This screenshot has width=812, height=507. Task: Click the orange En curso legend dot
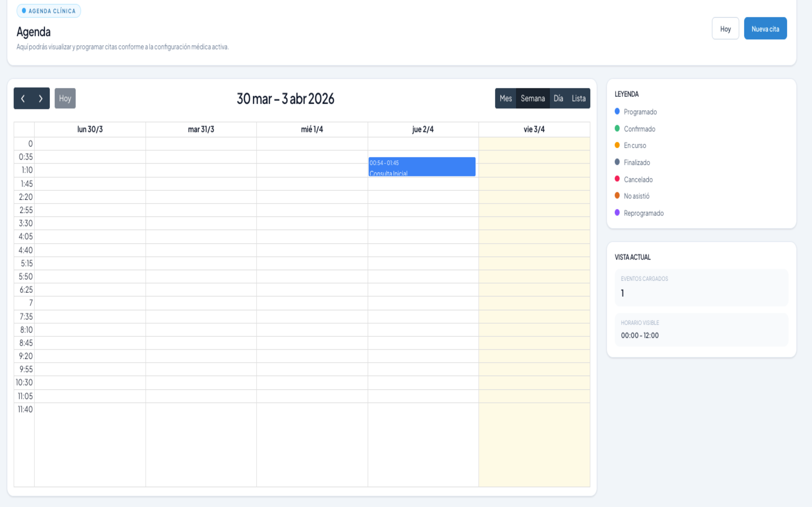click(617, 145)
